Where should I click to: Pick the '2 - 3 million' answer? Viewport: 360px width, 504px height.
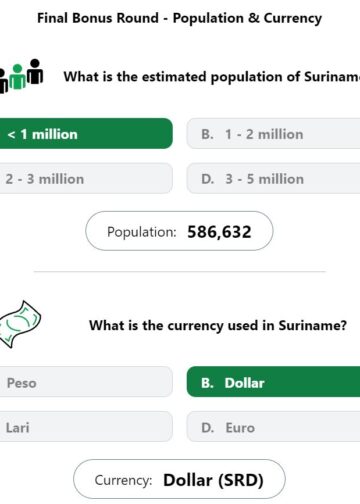(x=86, y=179)
